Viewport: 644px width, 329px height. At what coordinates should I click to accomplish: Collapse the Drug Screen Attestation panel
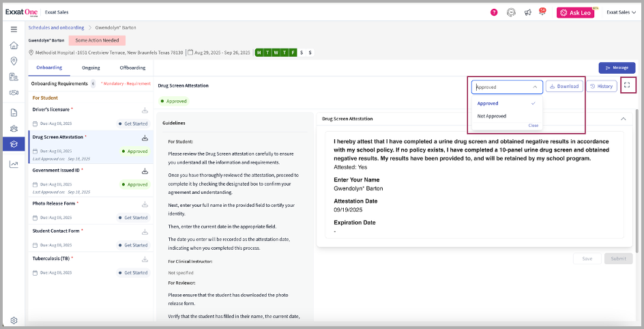[623, 118]
